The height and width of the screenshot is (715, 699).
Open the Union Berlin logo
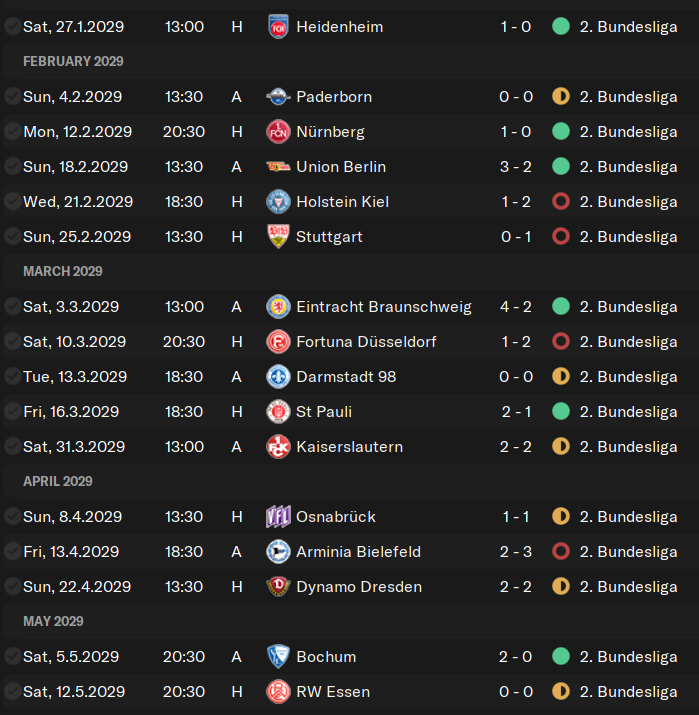(x=278, y=167)
